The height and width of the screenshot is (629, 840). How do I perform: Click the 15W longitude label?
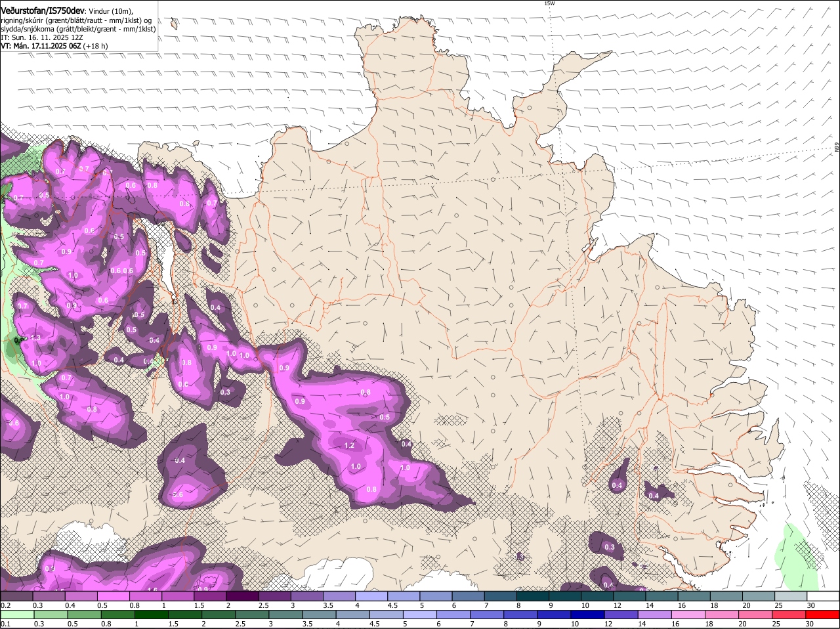549,3
